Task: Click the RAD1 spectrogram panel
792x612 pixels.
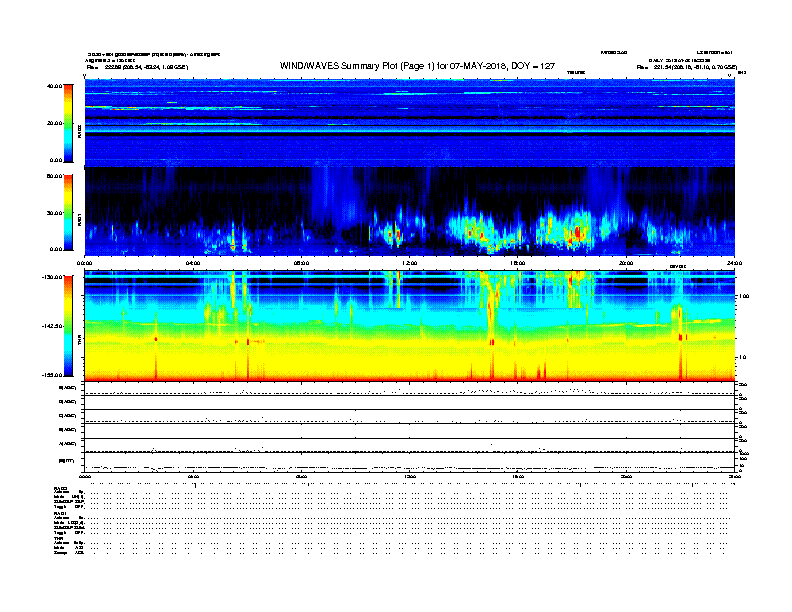Action: click(410, 212)
